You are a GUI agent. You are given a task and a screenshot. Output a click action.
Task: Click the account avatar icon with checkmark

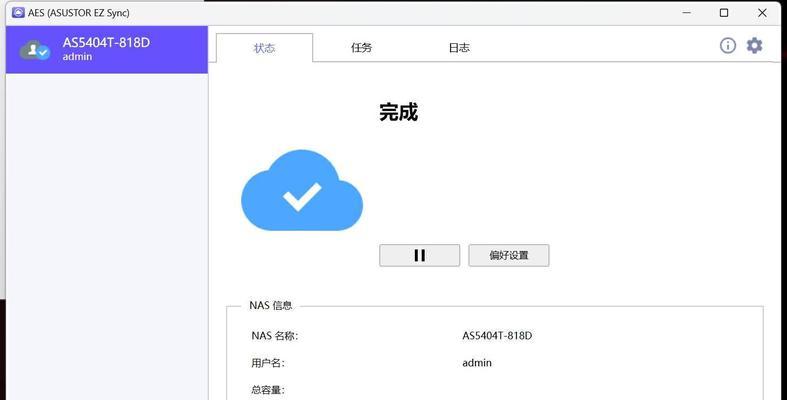[35, 50]
